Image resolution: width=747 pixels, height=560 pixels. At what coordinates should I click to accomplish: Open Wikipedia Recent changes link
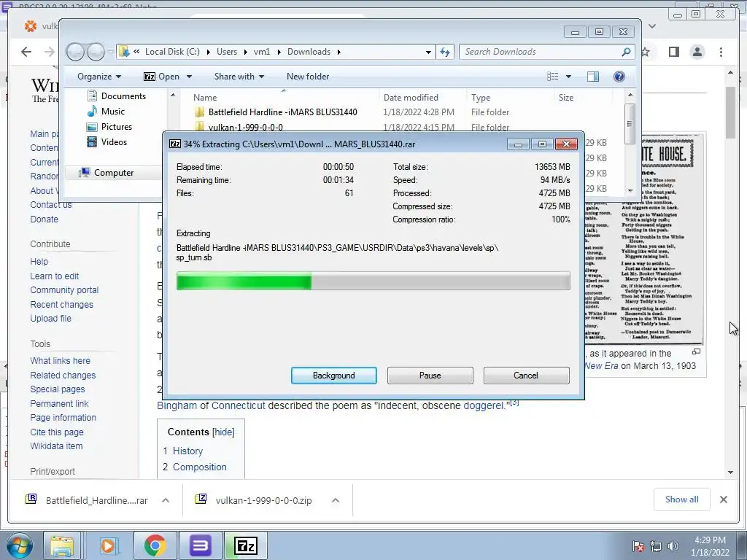61,304
